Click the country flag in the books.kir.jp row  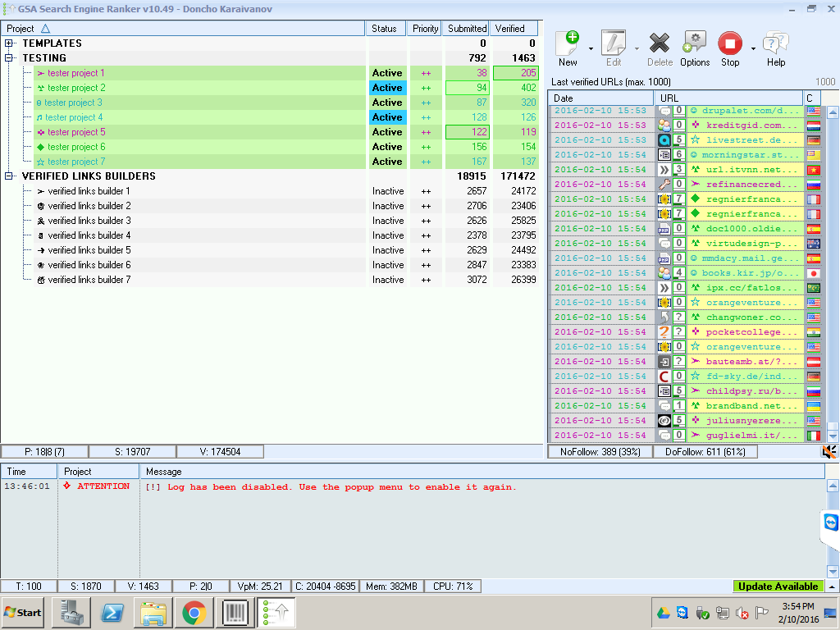(x=814, y=273)
